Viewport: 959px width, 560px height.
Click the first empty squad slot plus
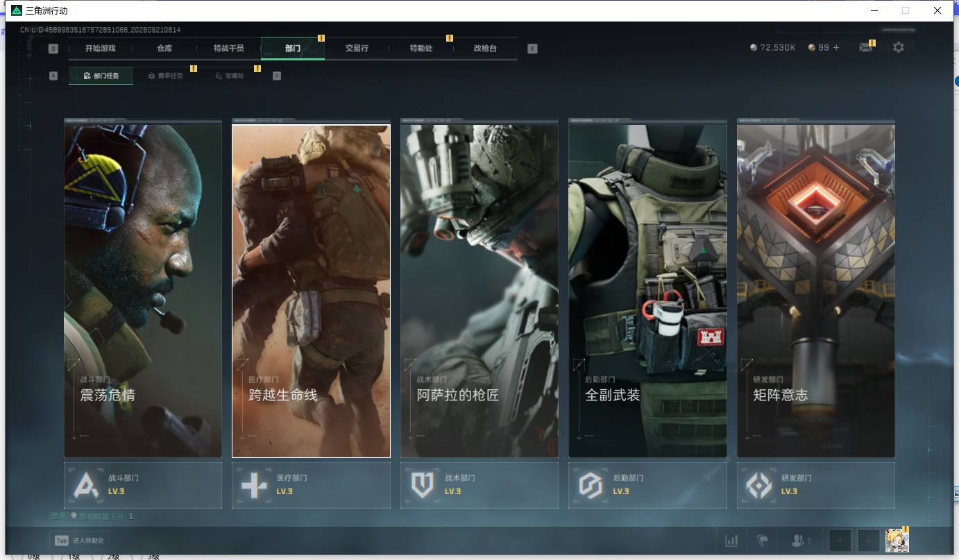click(840, 541)
